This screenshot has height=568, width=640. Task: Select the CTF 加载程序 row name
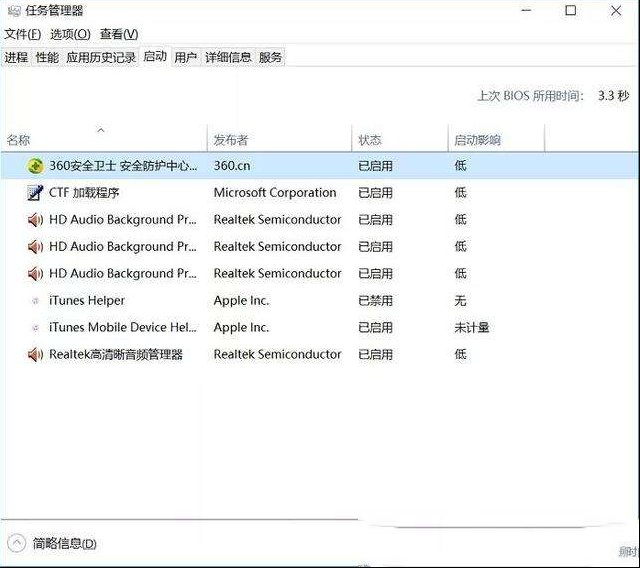coord(84,193)
